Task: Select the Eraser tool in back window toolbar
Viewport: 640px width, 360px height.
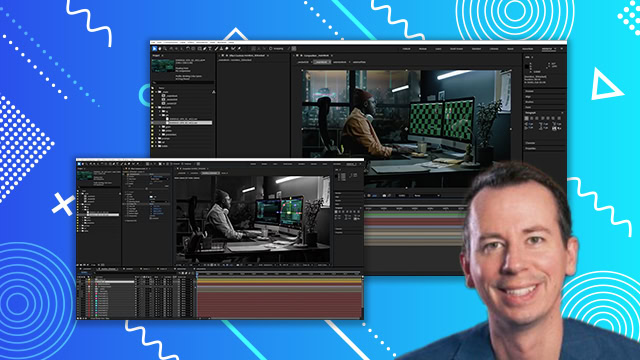Action: point(227,49)
